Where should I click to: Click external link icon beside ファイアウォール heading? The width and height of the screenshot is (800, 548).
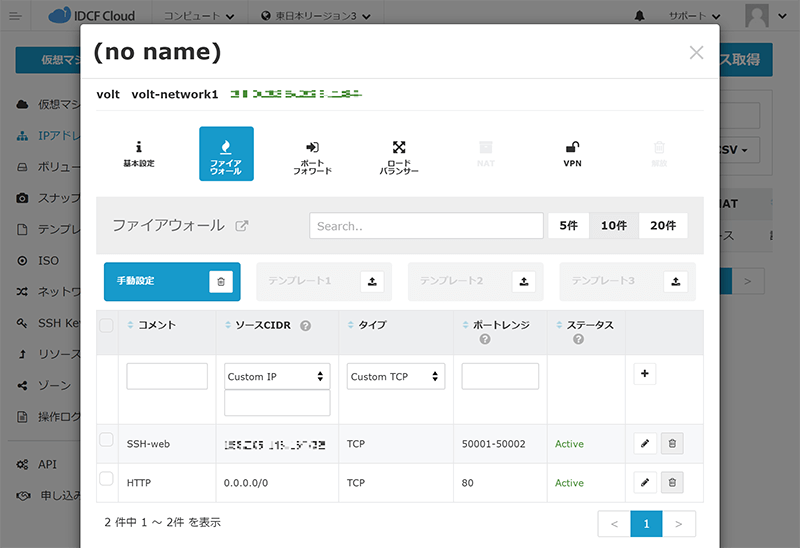[241, 226]
